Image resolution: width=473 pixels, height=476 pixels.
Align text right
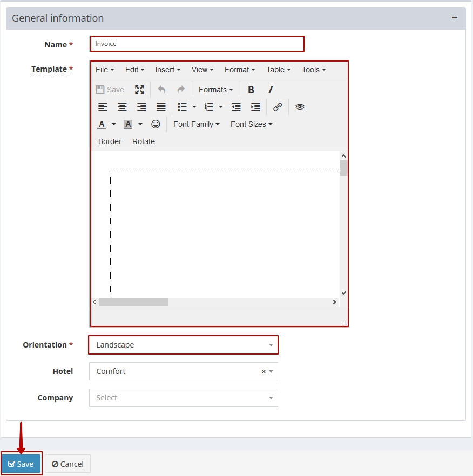tap(141, 107)
